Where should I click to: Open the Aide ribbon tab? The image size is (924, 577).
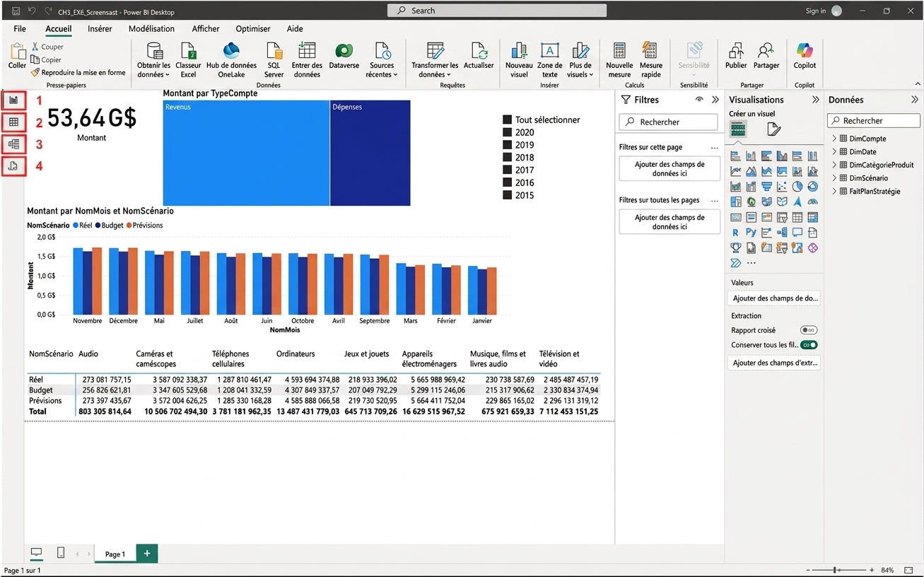[295, 29]
